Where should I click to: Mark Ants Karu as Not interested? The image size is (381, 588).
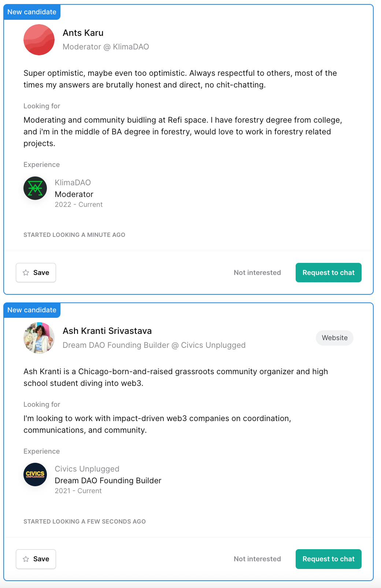(x=257, y=272)
